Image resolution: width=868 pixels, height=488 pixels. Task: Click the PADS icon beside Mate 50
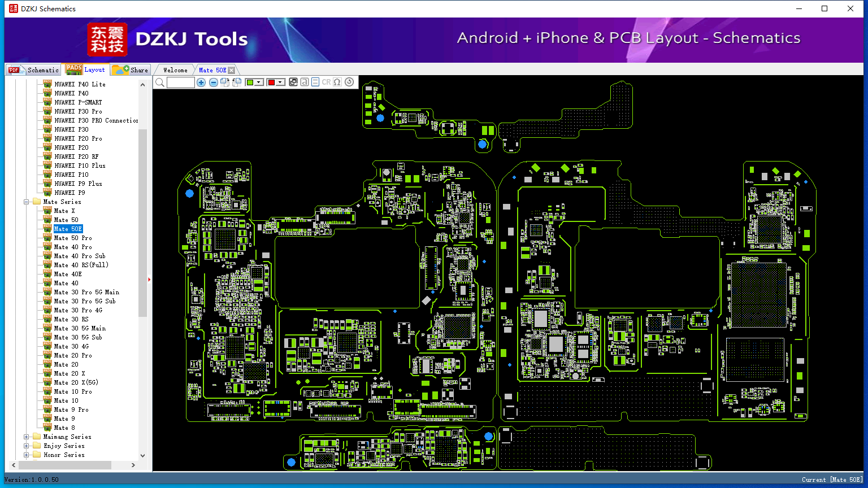coord(47,220)
